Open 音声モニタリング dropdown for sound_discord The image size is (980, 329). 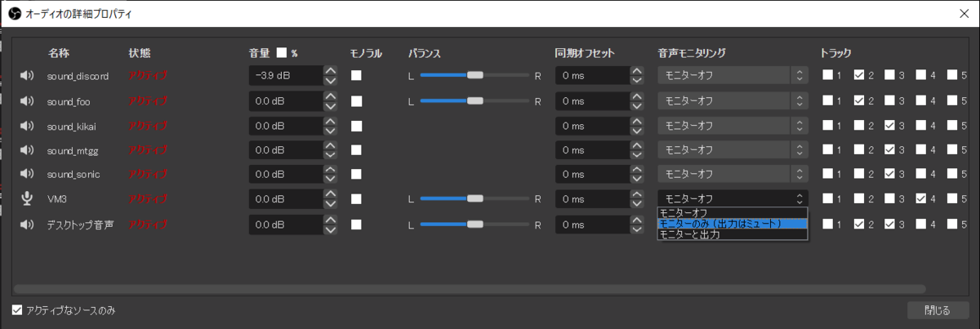pyautogui.click(x=733, y=77)
